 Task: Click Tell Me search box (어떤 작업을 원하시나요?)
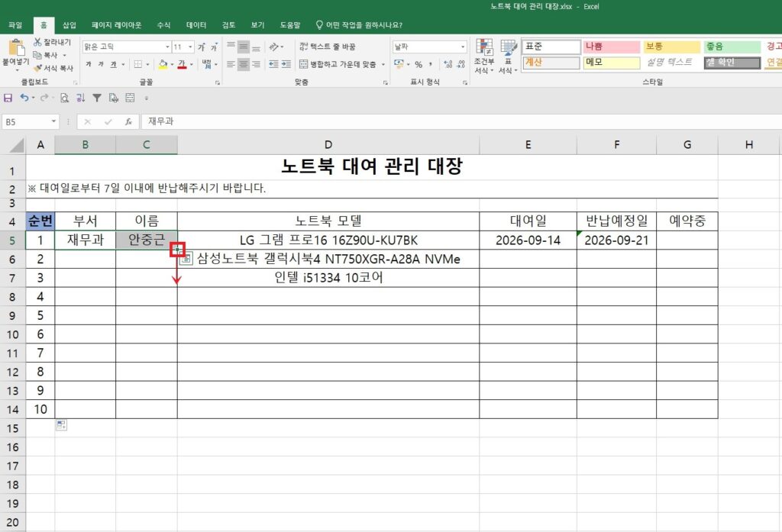tap(359, 25)
